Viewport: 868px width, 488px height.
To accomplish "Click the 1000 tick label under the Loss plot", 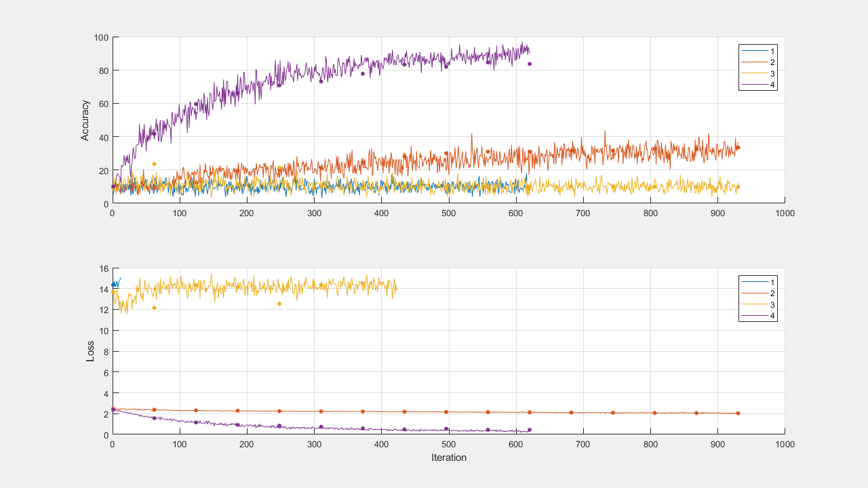I will click(785, 444).
